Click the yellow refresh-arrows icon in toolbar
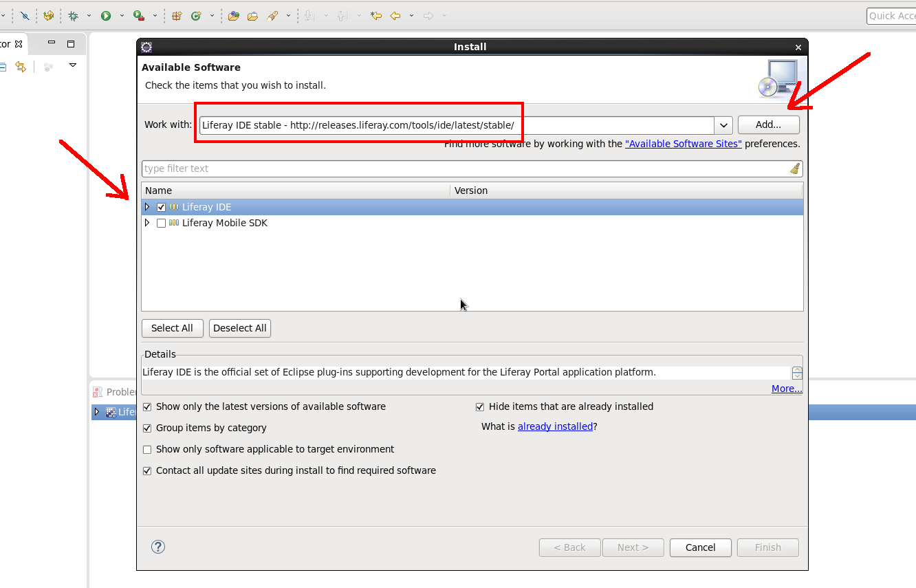Viewport: 916px width, 588px height. click(x=48, y=15)
